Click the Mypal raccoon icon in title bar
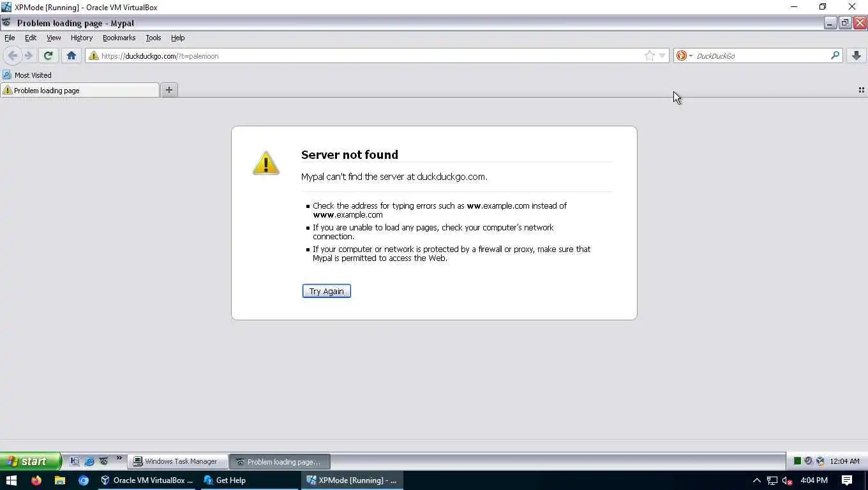This screenshot has width=868, height=490. click(x=7, y=23)
